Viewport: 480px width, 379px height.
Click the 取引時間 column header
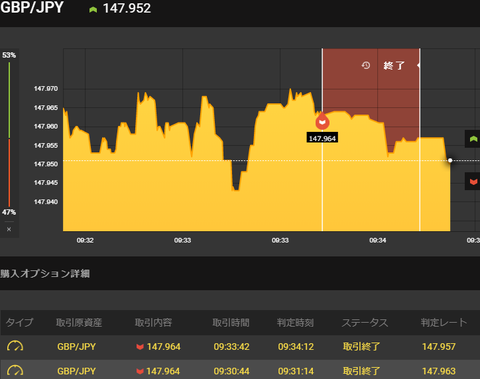231,322
